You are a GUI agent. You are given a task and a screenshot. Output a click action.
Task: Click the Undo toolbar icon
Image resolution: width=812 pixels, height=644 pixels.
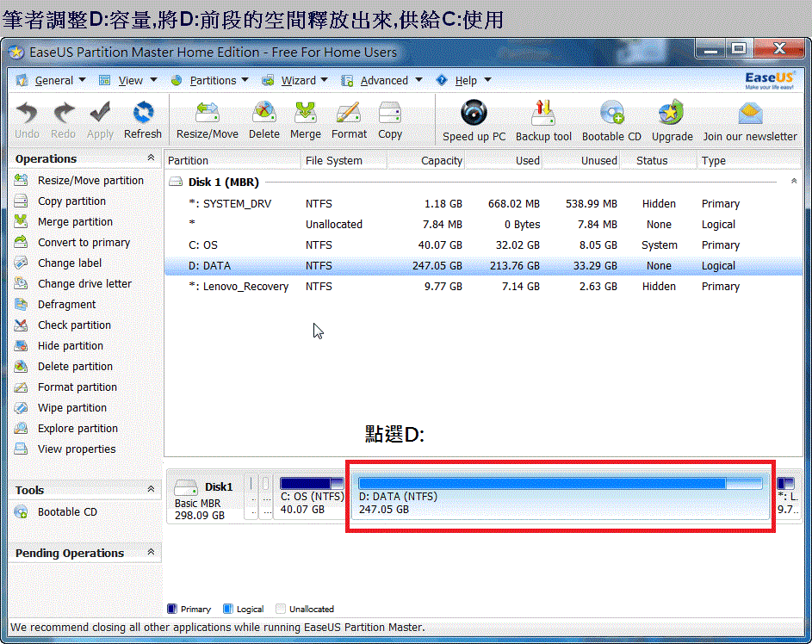pos(27,120)
